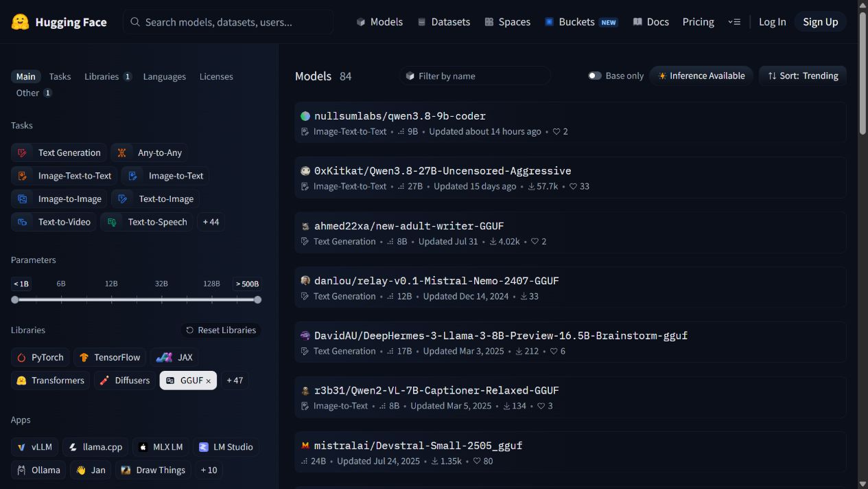Screen dimensions: 868x489
Task: Filter by Draw Things app
Action: [x=153, y=470]
